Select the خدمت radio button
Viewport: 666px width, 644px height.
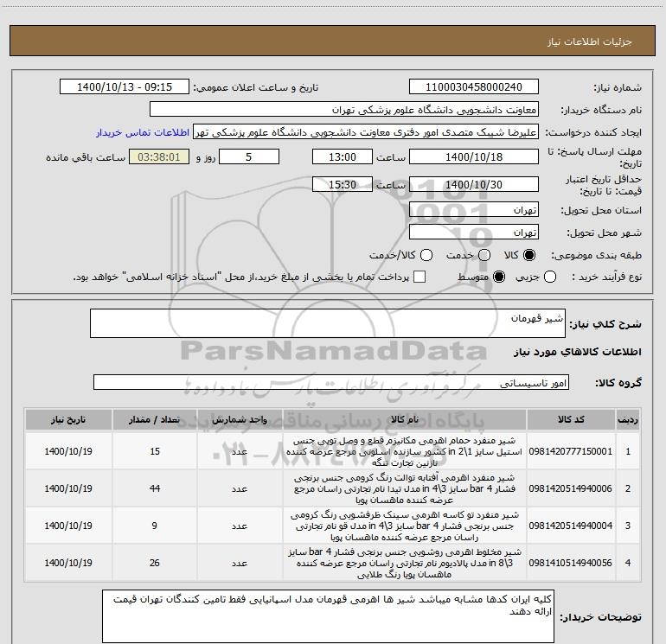point(484,255)
